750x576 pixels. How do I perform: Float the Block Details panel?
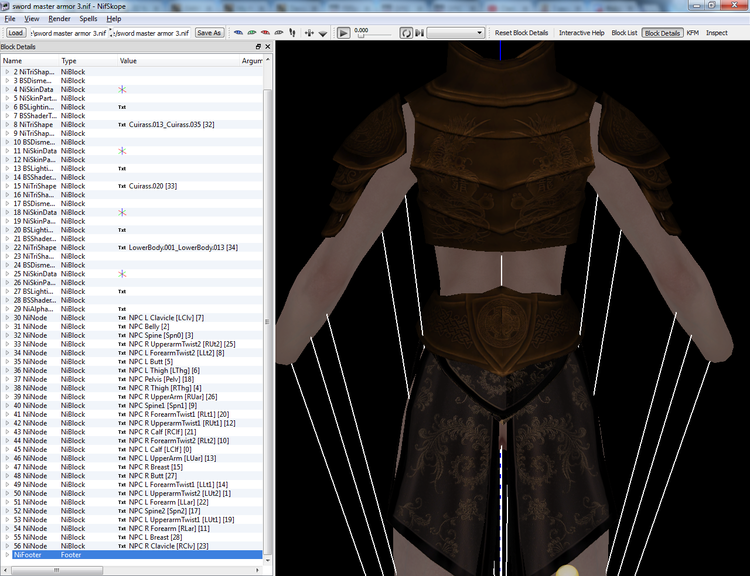point(258,46)
